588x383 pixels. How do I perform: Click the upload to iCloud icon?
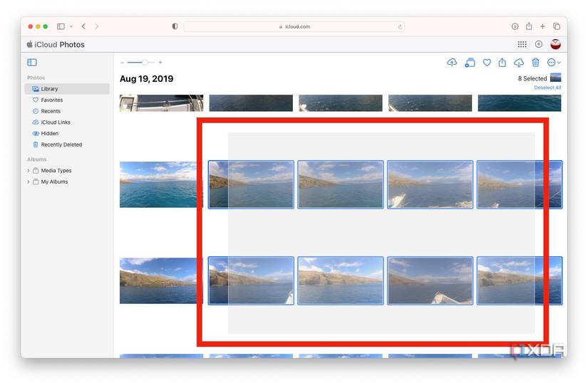(x=452, y=63)
